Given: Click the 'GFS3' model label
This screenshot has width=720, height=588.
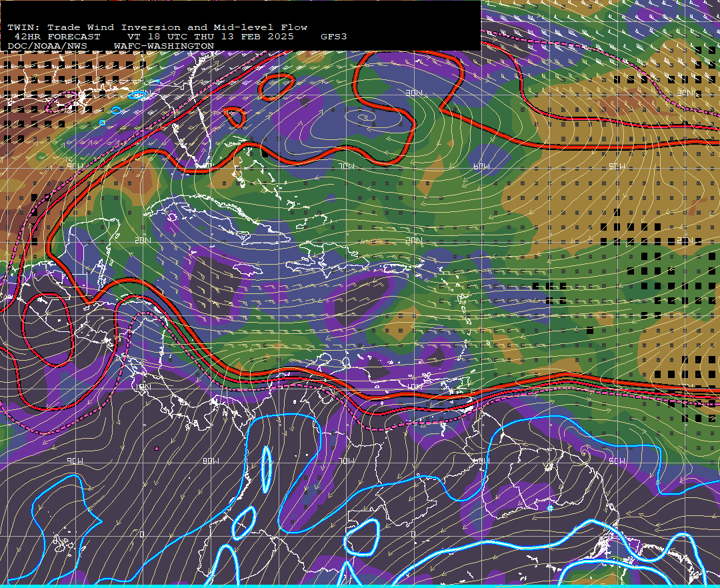Looking at the screenshot, I should [x=334, y=37].
